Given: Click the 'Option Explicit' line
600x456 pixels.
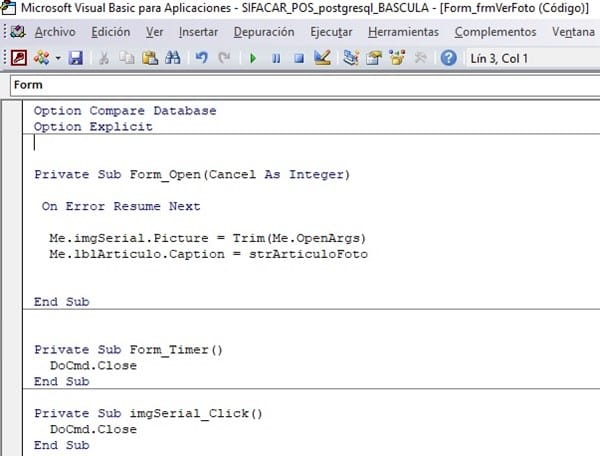Looking at the screenshot, I should click(93, 127).
